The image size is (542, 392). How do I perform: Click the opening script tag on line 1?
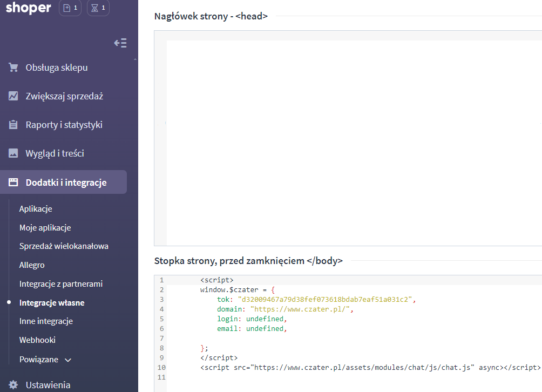[216, 280]
